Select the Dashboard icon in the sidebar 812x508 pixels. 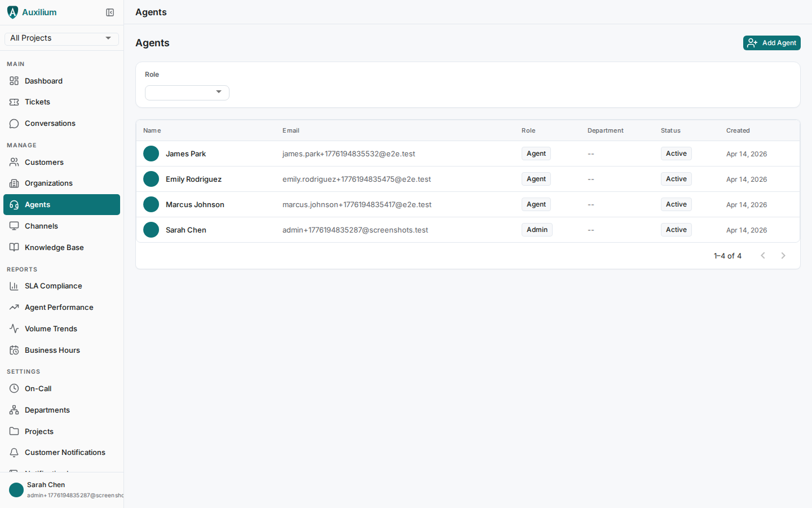(x=14, y=81)
